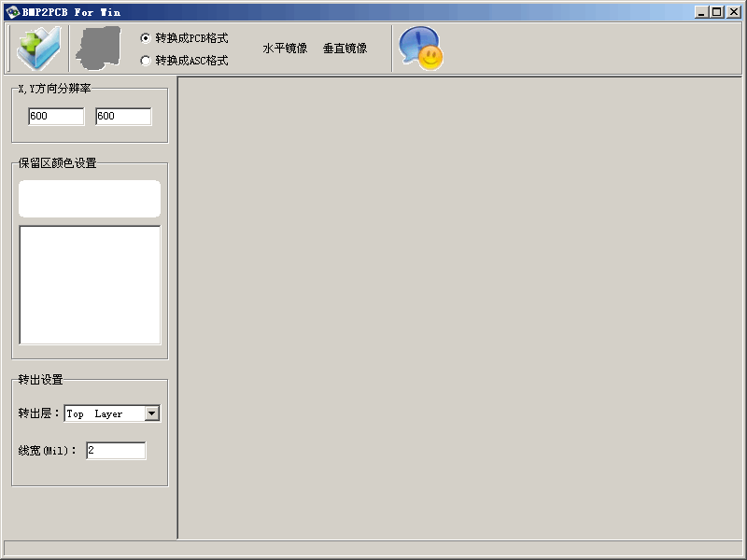Click the 保留区颜色设置 color swatch

tap(89, 199)
